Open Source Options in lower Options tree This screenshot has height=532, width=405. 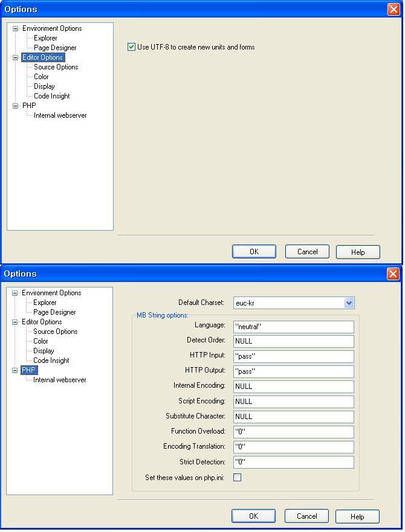[56, 332]
